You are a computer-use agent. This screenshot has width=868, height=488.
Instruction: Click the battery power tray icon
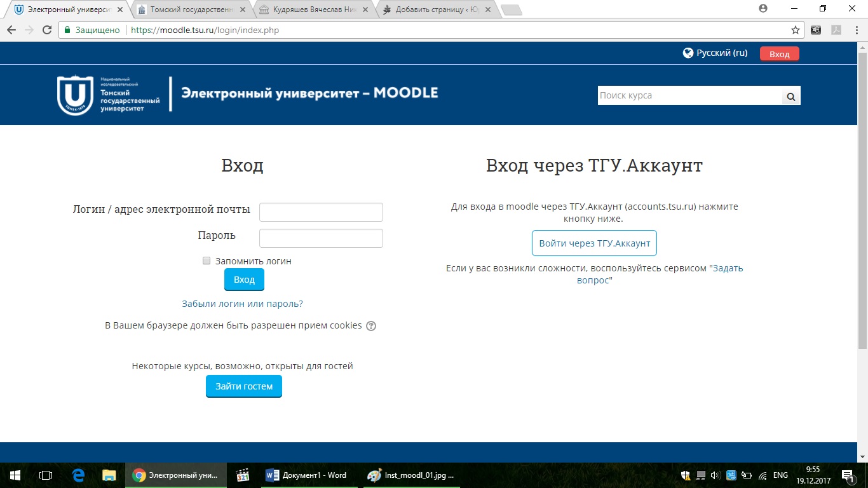[x=746, y=475]
